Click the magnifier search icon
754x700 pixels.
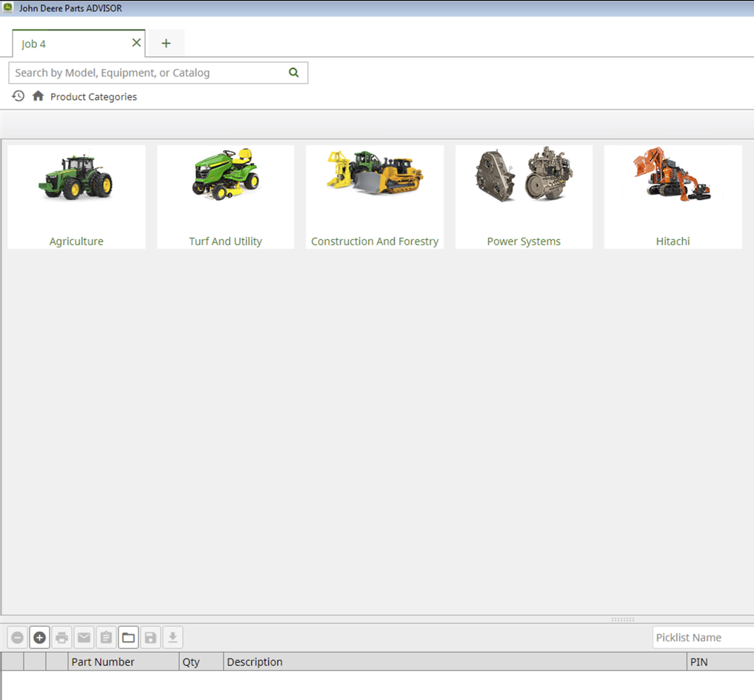[294, 73]
